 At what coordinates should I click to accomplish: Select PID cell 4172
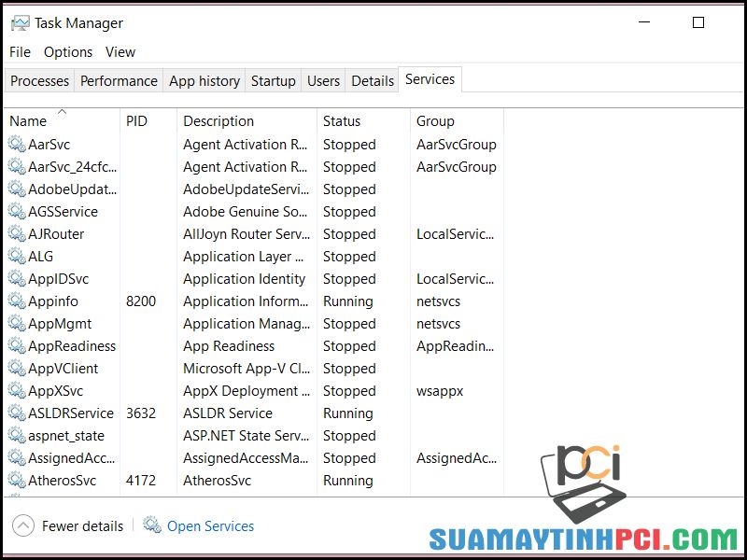(x=141, y=480)
